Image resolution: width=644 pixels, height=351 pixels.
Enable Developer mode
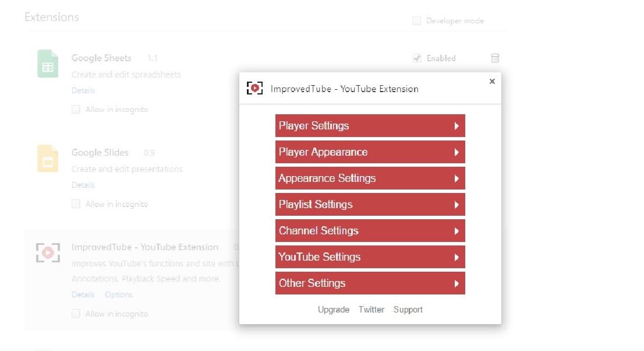pos(416,20)
